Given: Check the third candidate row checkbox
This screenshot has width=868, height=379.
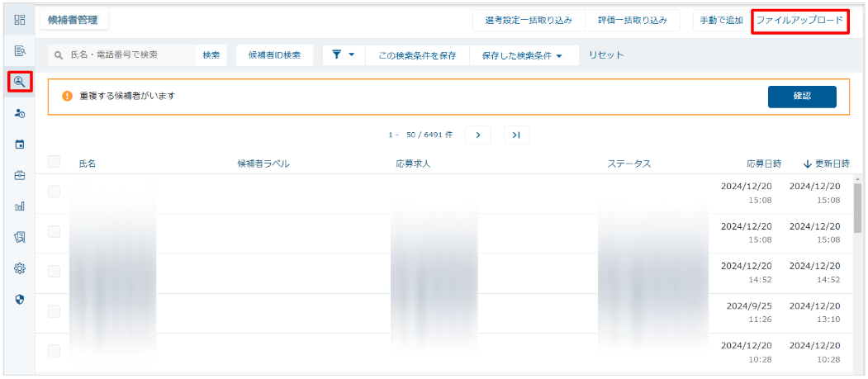Looking at the screenshot, I should point(55,272).
